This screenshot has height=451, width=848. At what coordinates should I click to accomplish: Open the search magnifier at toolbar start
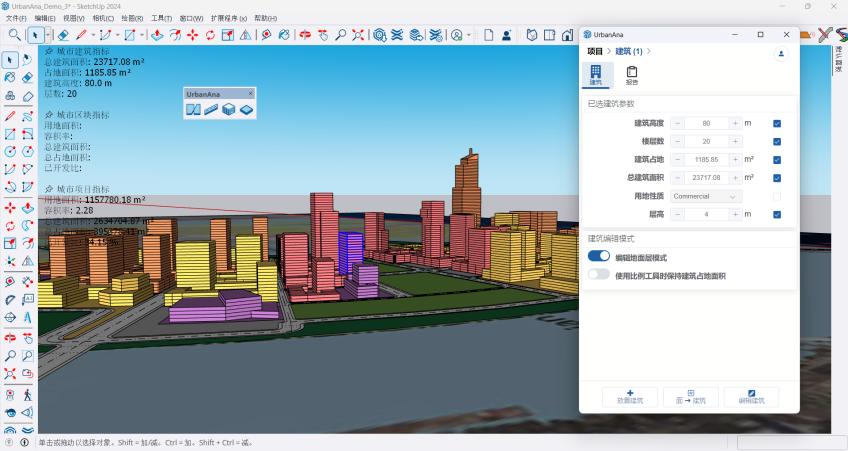[x=15, y=35]
